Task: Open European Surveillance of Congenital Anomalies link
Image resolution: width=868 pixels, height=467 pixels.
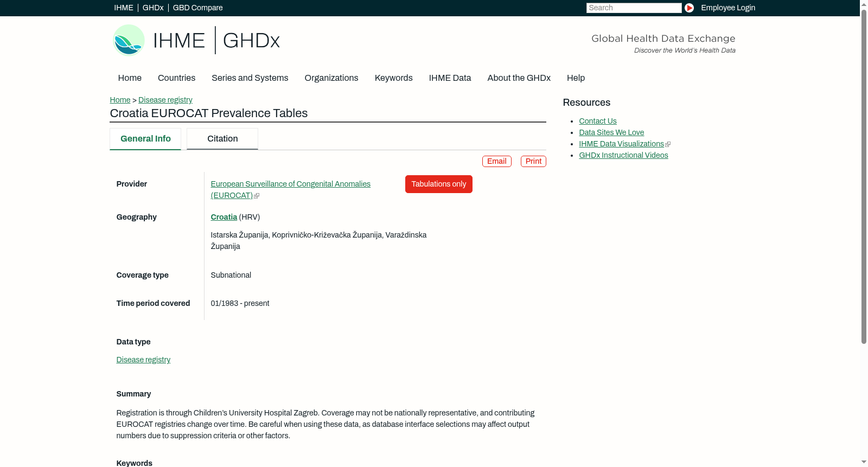Action: 290,190
